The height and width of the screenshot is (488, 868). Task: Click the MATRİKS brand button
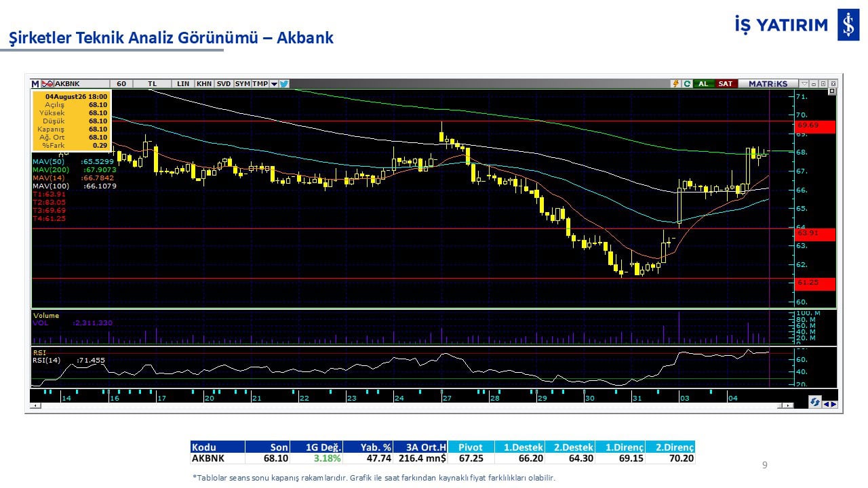click(768, 83)
